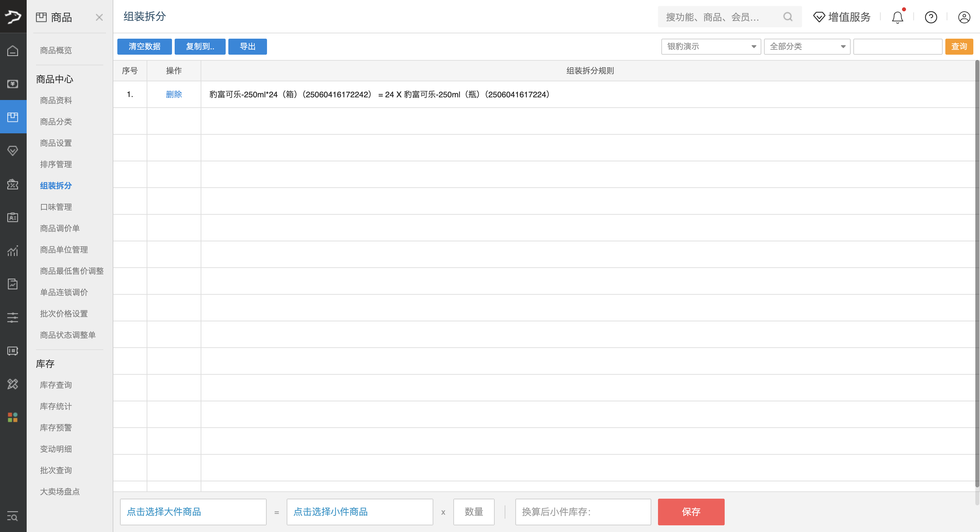Select the product box icon in rail
This screenshot has width=980, height=532.
pos(13,117)
